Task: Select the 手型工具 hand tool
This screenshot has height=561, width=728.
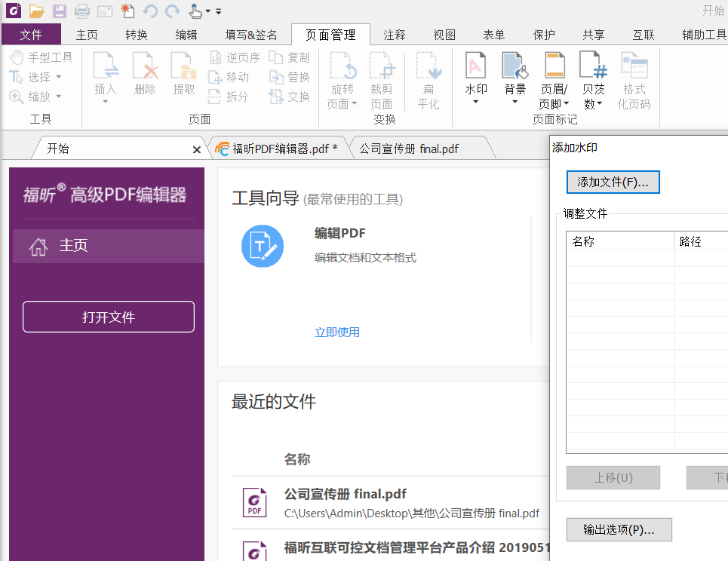Action: tap(41, 57)
